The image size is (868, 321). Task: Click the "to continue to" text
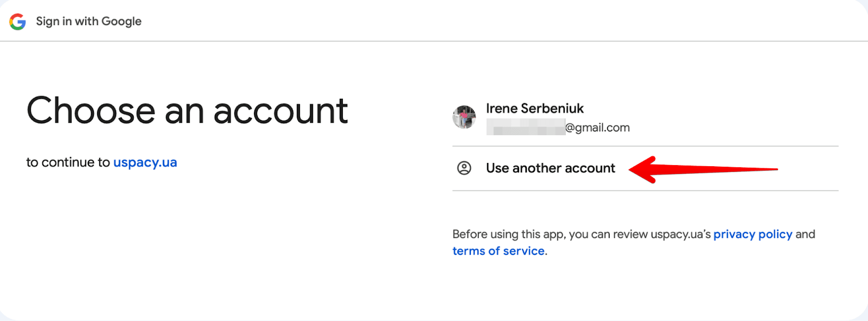point(68,162)
